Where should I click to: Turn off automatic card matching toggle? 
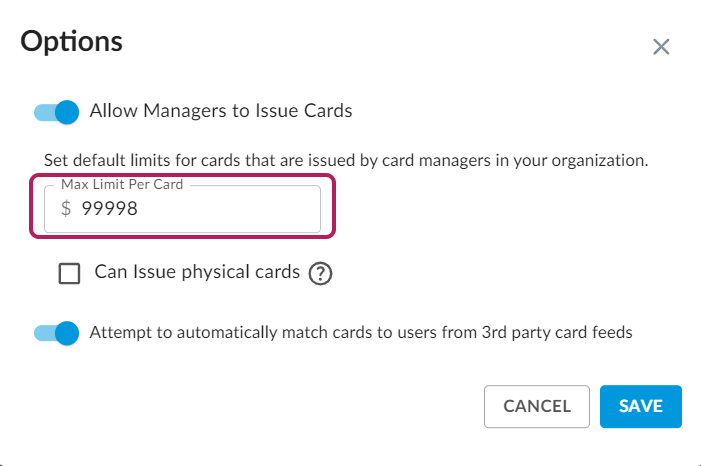pyautogui.click(x=56, y=333)
